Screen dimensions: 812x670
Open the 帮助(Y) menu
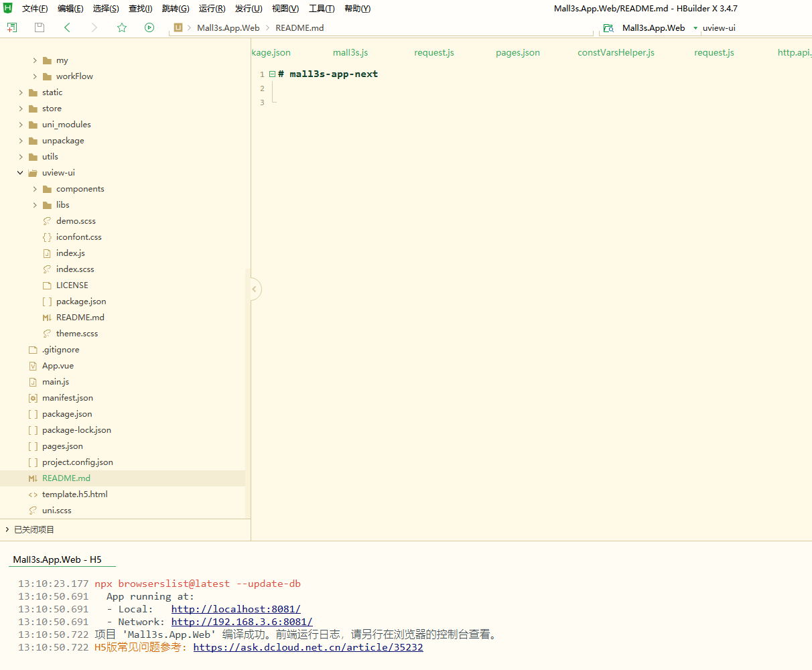click(x=357, y=9)
